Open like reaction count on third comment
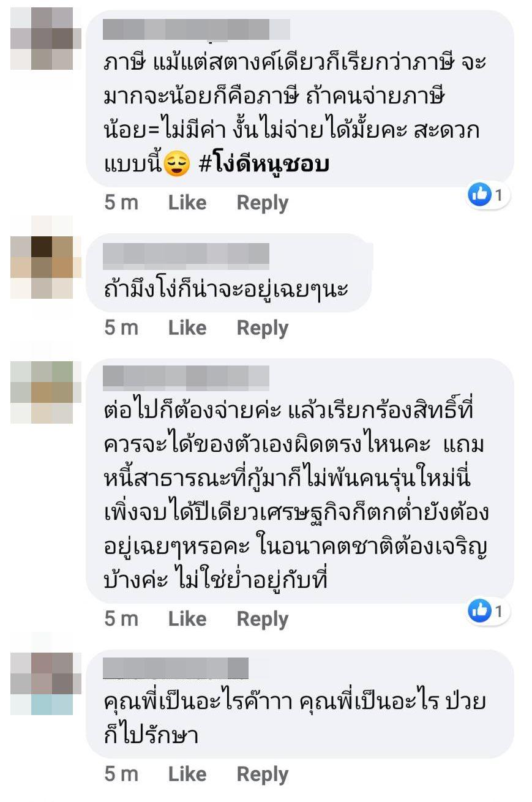The width and height of the screenshot is (532, 802). 489,611
